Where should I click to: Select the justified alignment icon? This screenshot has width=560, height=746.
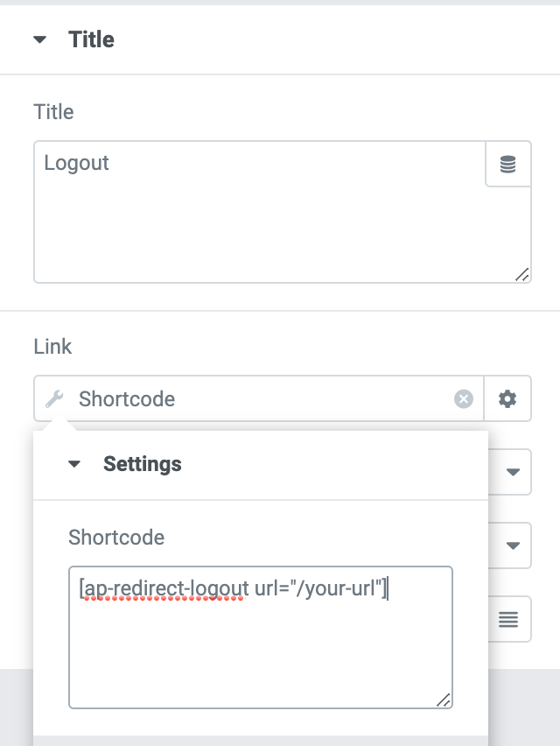point(508,619)
